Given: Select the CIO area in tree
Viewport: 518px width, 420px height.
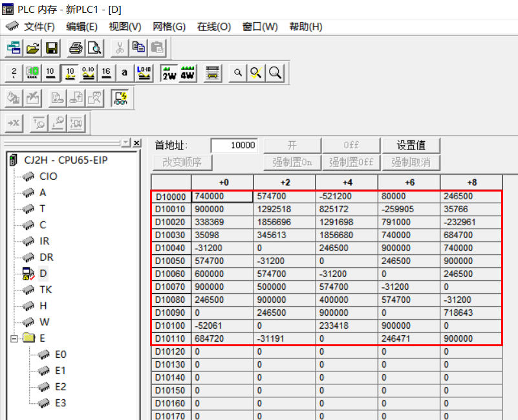Looking at the screenshot, I should coord(48,176).
